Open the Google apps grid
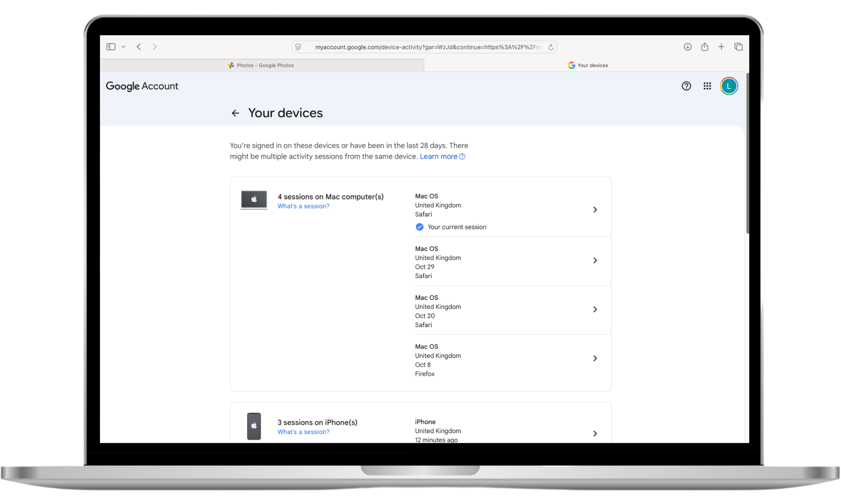 [x=707, y=86]
